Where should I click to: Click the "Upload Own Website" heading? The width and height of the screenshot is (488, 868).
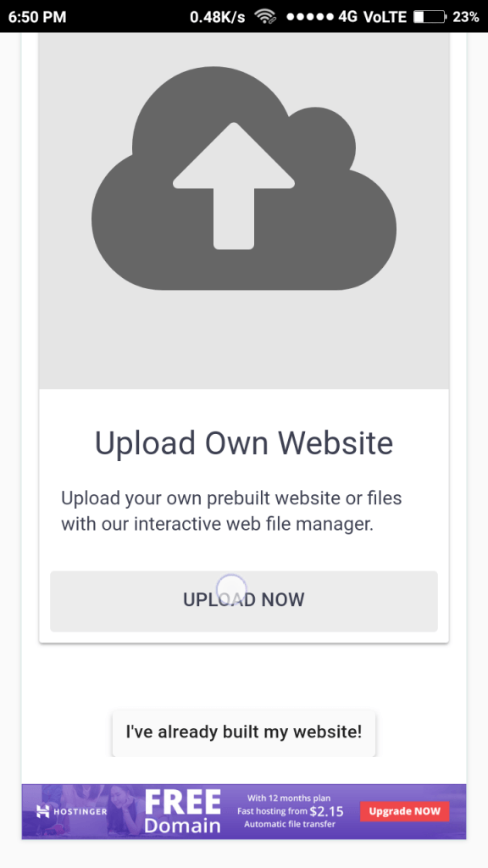244,442
